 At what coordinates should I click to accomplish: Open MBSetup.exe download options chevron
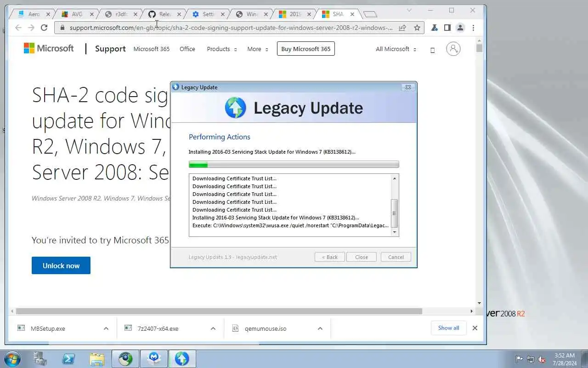coord(106,328)
